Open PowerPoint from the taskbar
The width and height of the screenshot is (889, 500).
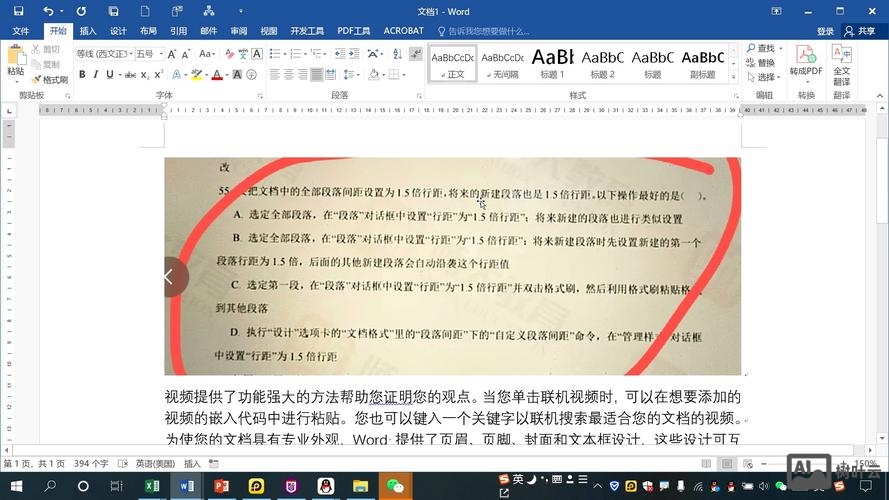[221, 486]
